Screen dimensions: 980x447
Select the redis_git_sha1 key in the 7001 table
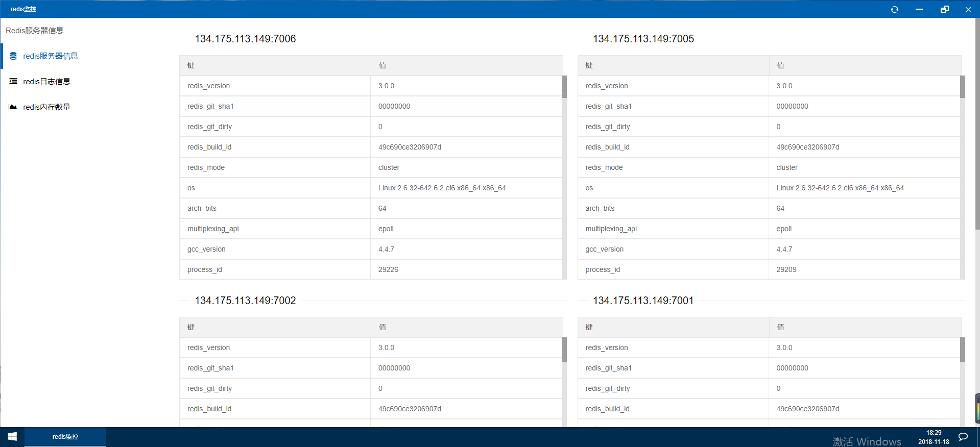609,368
